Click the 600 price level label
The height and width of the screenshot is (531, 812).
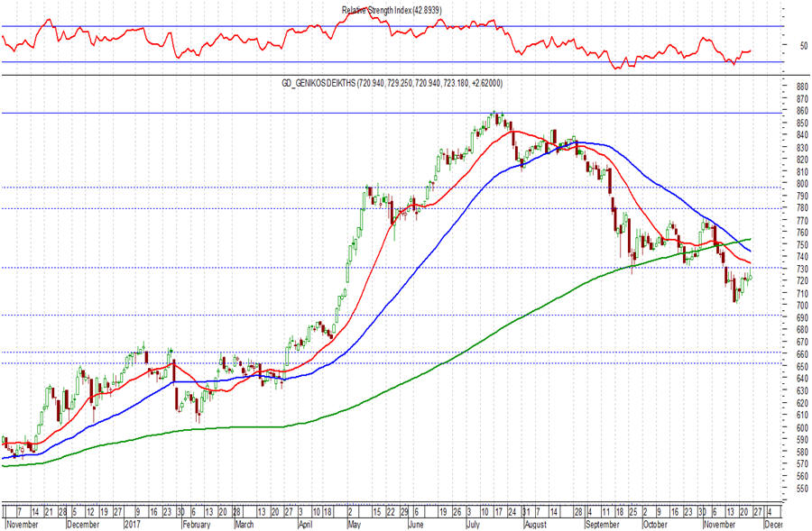click(802, 427)
